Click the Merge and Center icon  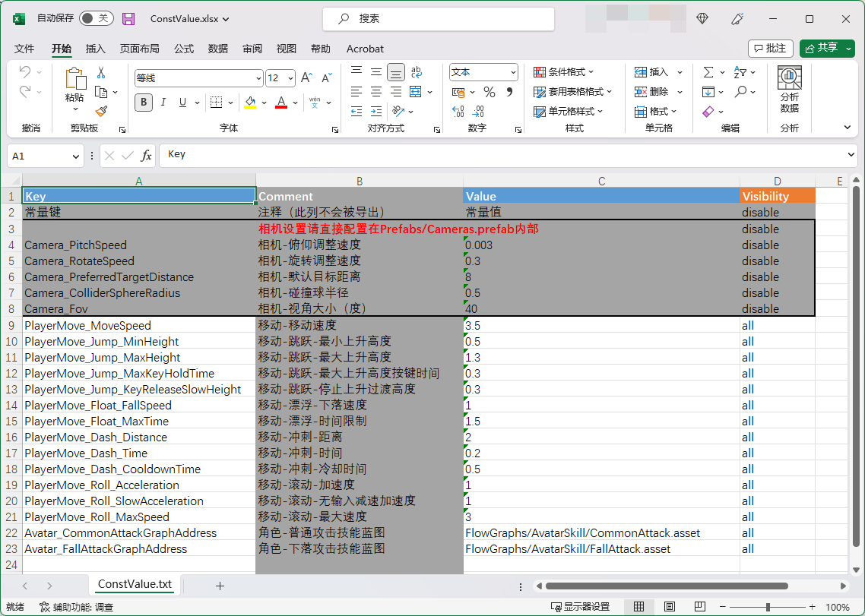(416, 92)
